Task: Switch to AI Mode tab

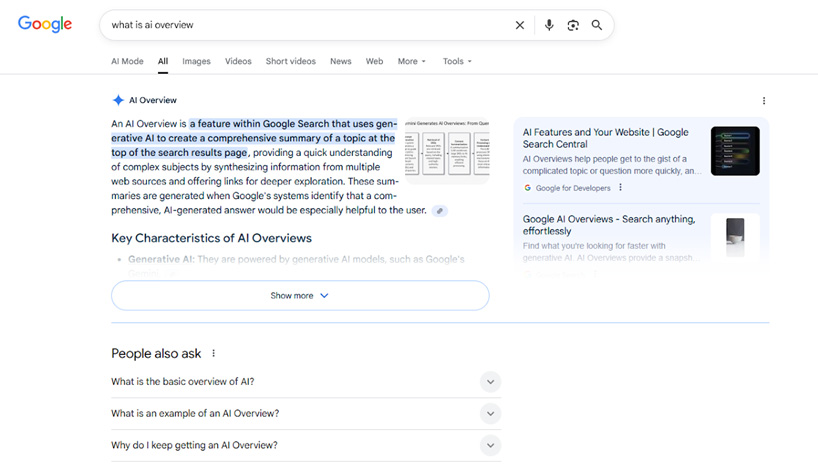Action: (x=127, y=61)
